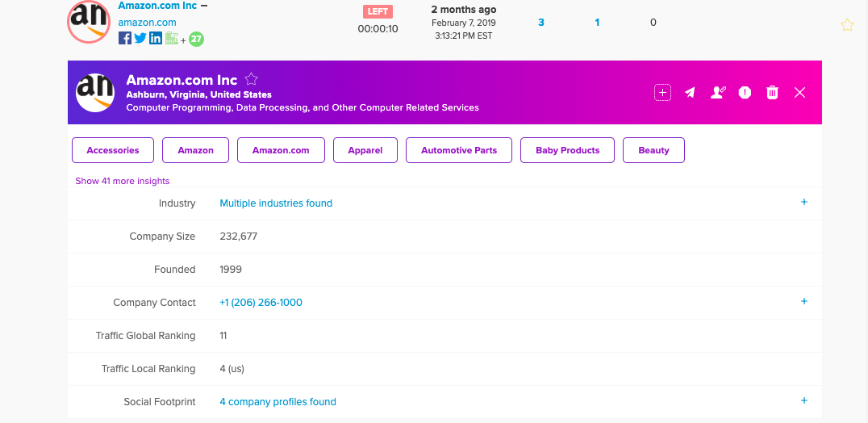The width and height of the screenshot is (868, 423).
Task: Open the Amazon.com Inc company link
Action: [158, 5]
